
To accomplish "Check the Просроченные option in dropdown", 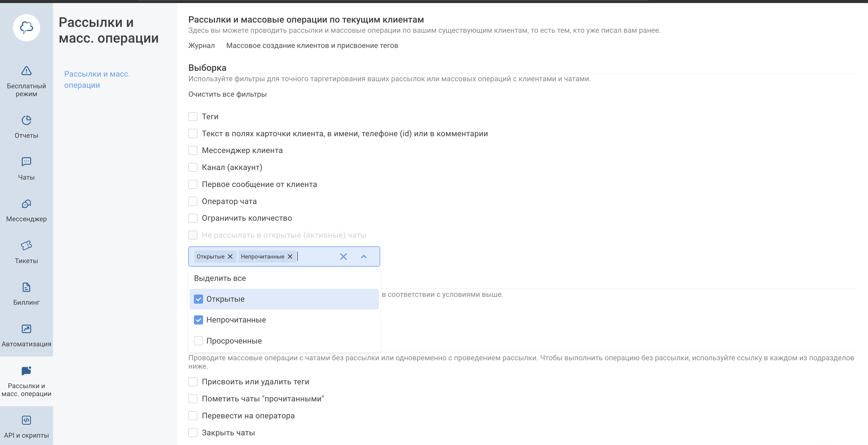I will coord(198,341).
